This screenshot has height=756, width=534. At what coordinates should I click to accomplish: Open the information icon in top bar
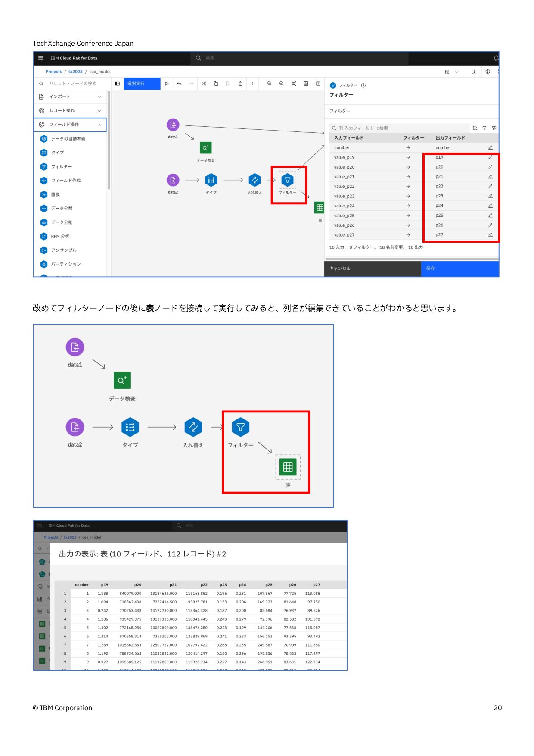point(487,72)
